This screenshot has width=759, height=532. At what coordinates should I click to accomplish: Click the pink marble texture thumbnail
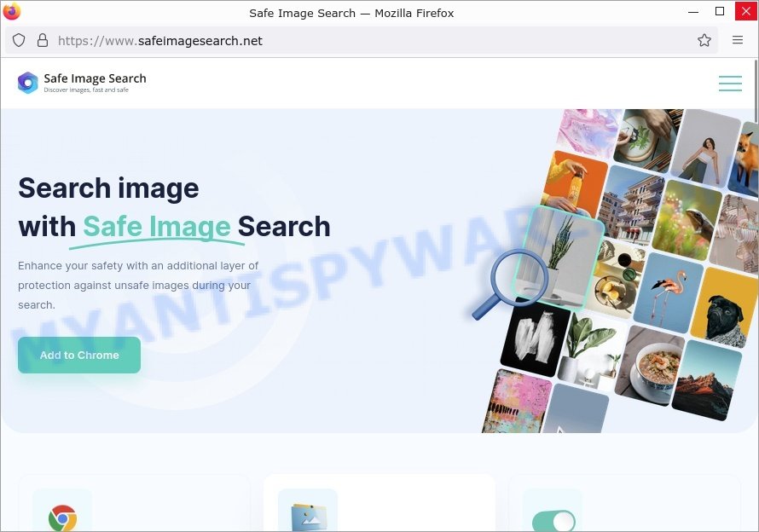click(589, 131)
